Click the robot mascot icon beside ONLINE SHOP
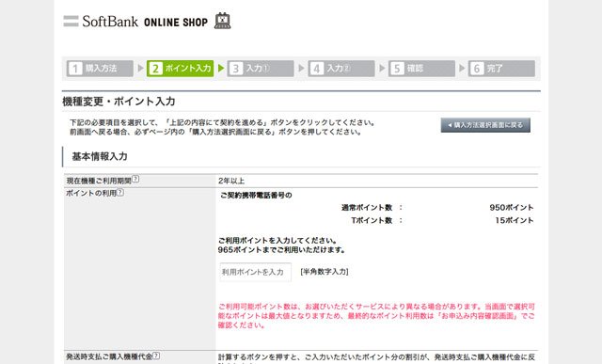602x364 pixels. [222, 21]
